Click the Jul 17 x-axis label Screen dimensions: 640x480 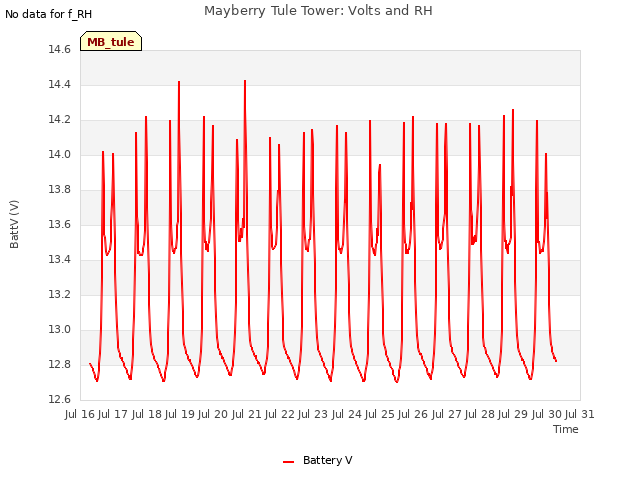113,414
